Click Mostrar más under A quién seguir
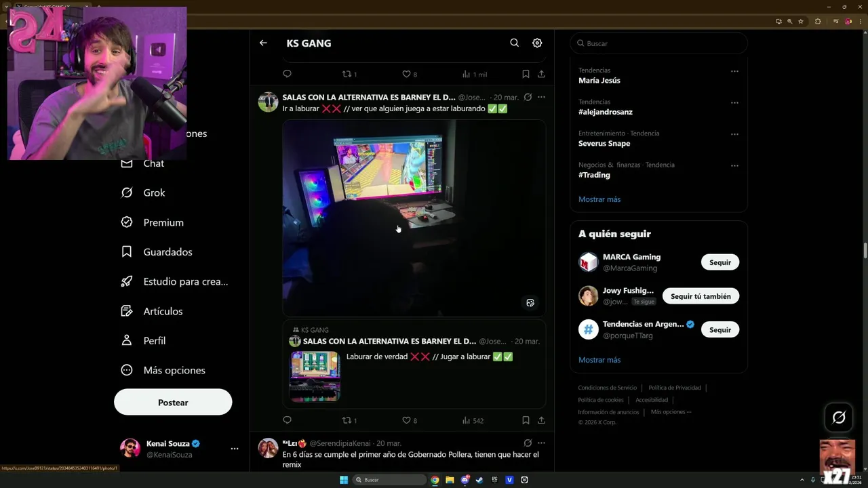The width and height of the screenshot is (868, 488). pyautogui.click(x=599, y=360)
